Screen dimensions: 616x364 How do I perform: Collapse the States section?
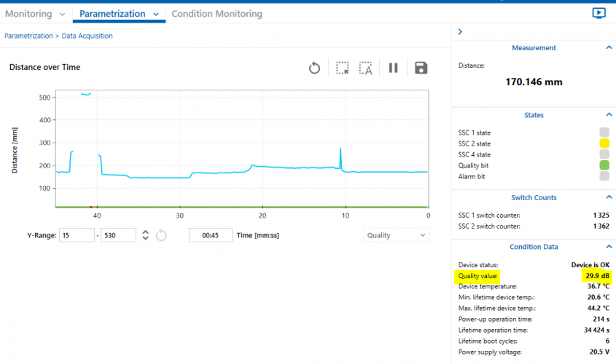tap(609, 115)
